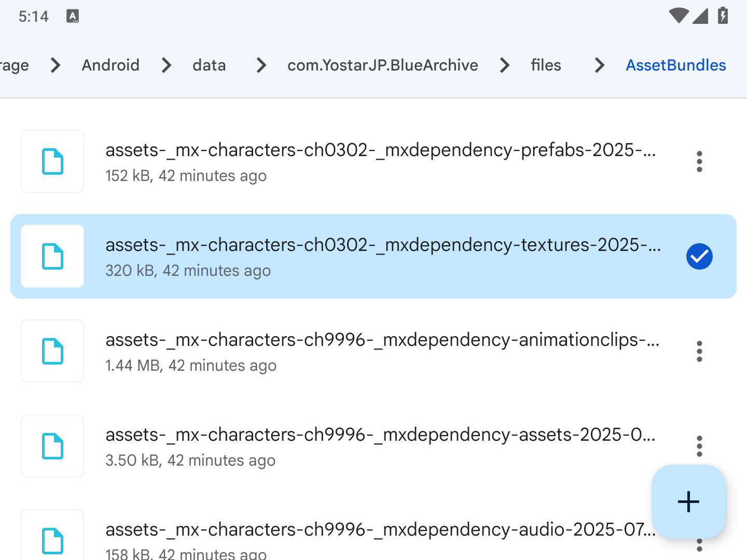This screenshot has height=560, width=747.
Task: Click chevron before AssetBundles breadcrumb
Action: [x=599, y=65]
